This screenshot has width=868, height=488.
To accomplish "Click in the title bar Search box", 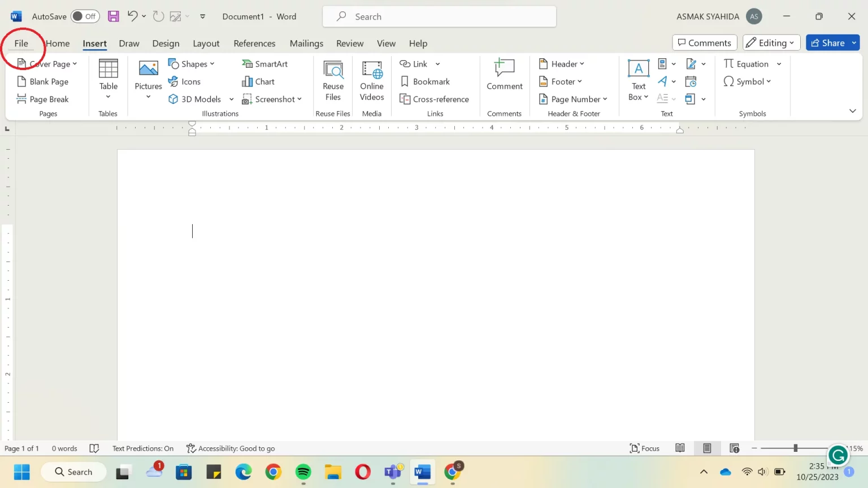I will point(439,16).
